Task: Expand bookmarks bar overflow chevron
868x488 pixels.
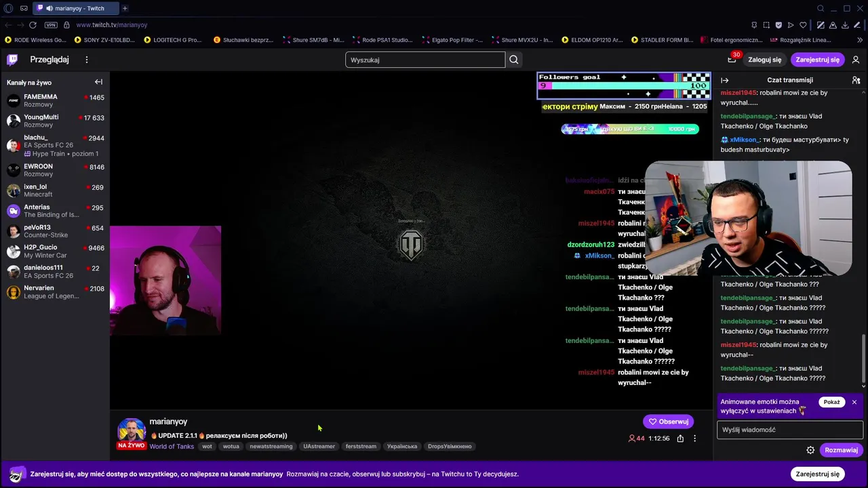Action: coord(859,40)
